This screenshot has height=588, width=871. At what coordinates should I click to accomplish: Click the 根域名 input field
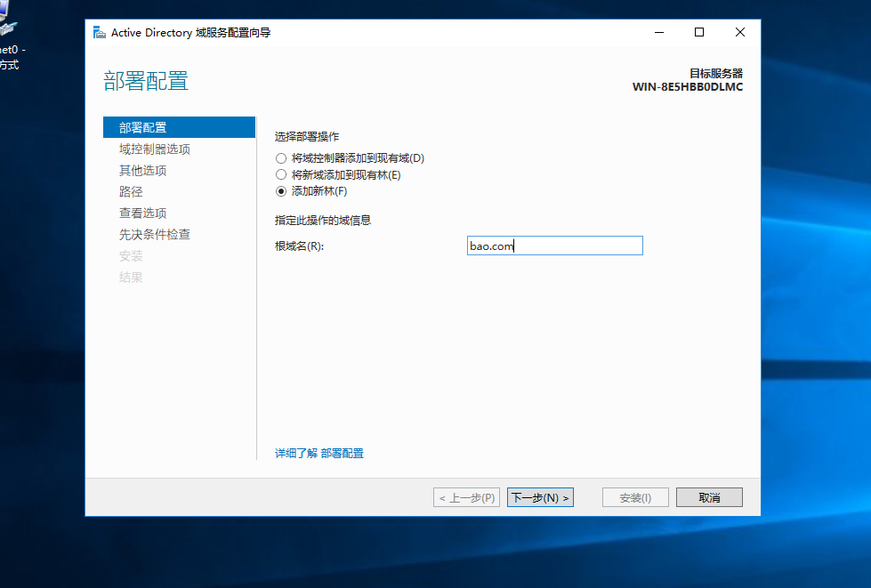click(x=555, y=246)
